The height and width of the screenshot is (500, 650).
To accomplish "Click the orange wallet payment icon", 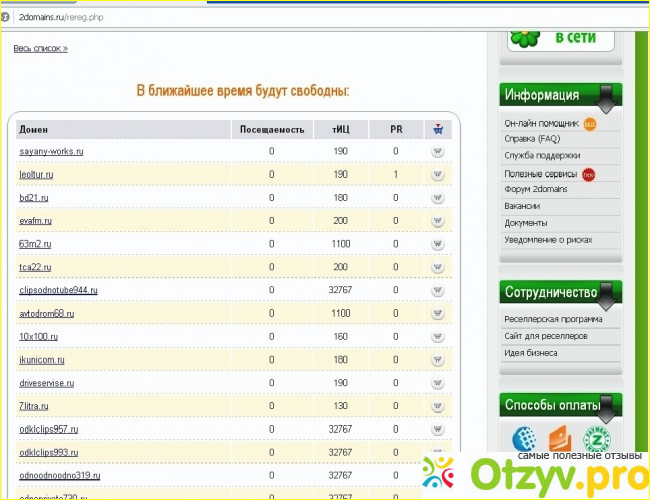I will 560,438.
